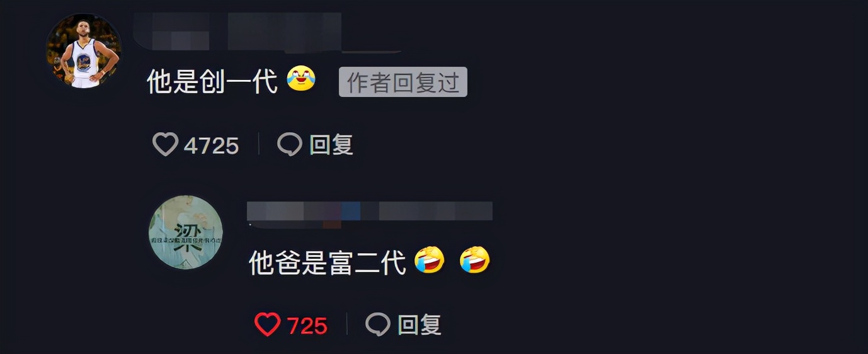Like the comment with 4725 likes
Image resolution: width=868 pixels, height=354 pixels.
pyautogui.click(x=165, y=145)
